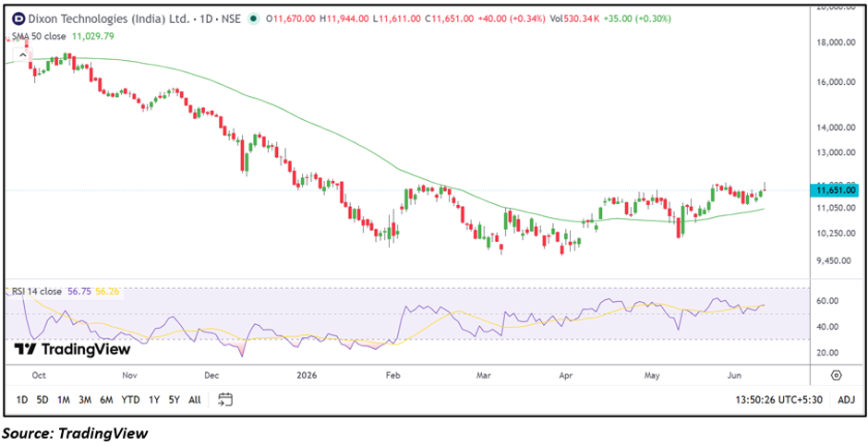Click the 10,250.00 price axis label
Screen dimensions: 868x446
837,234
